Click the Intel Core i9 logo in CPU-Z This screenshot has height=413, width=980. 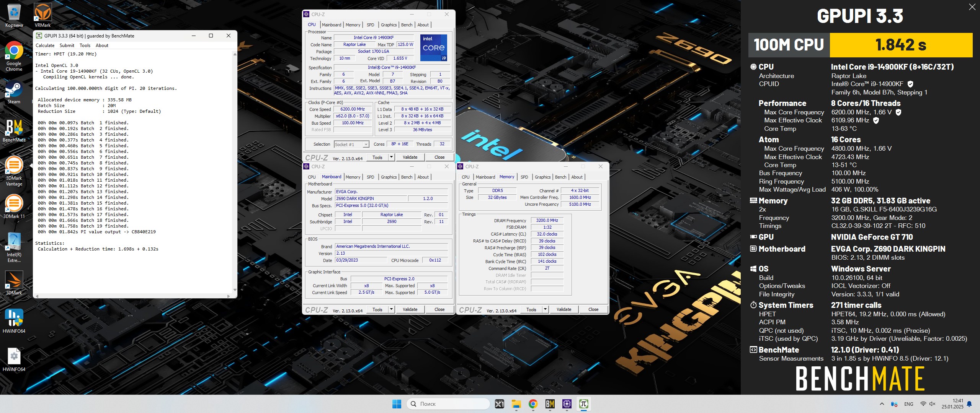[433, 48]
